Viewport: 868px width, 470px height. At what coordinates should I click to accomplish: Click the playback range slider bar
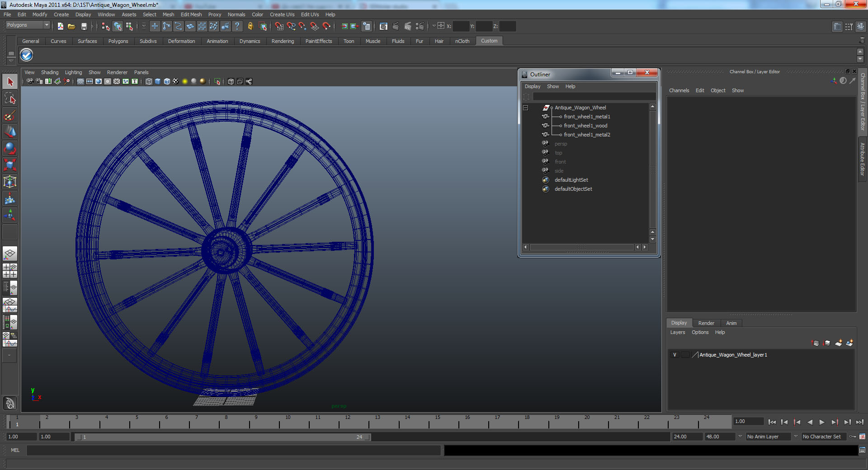pyautogui.click(x=222, y=437)
